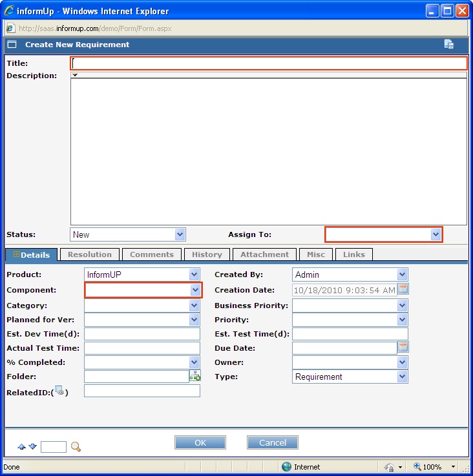The width and height of the screenshot is (473, 476).
Task: Open the Owner dropdown
Action: tap(402, 362)
